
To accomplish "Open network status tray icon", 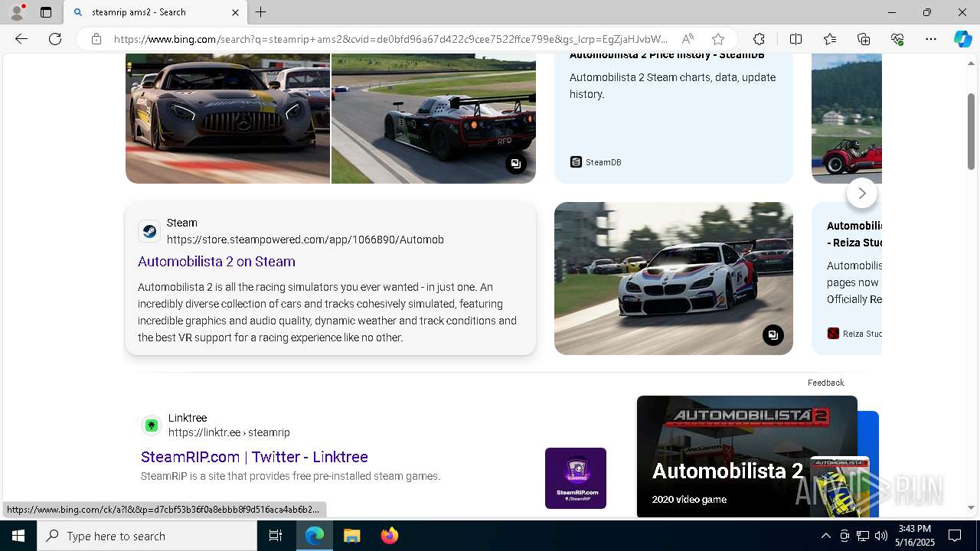I will pyautogui.click(x=863, y=536).
